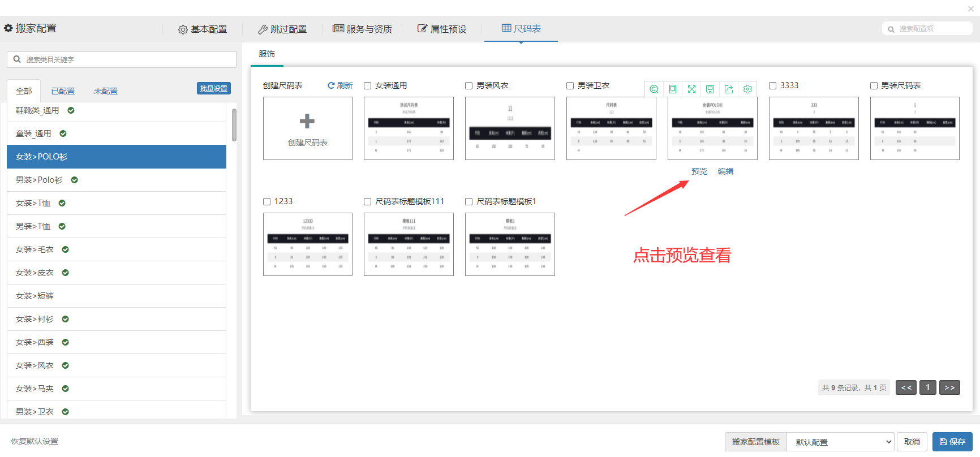Click the green fullscreen expand arrows icon
Image resolution: width=980 pixels, height=457 pixels.
(x=691, y=89)
